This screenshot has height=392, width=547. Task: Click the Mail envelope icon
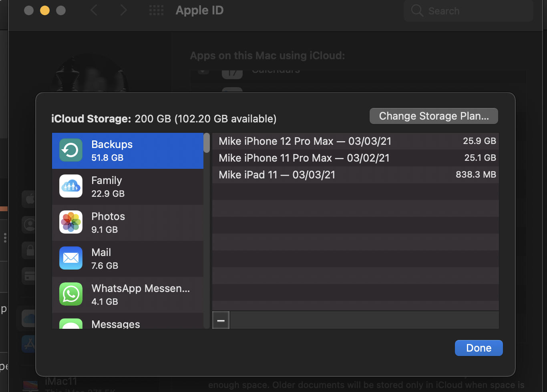pyautogui.click(x=71, y=258)
